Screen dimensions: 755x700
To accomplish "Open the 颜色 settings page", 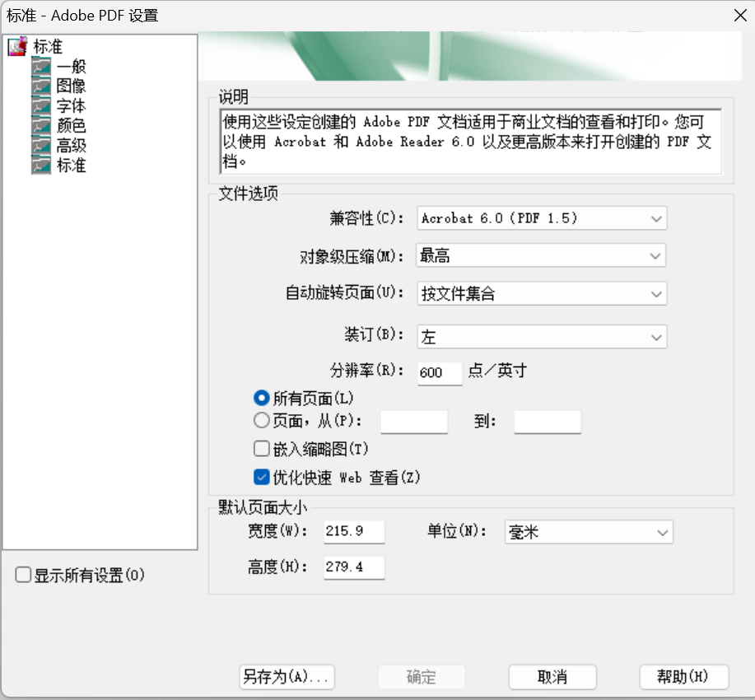I will 72,125.
